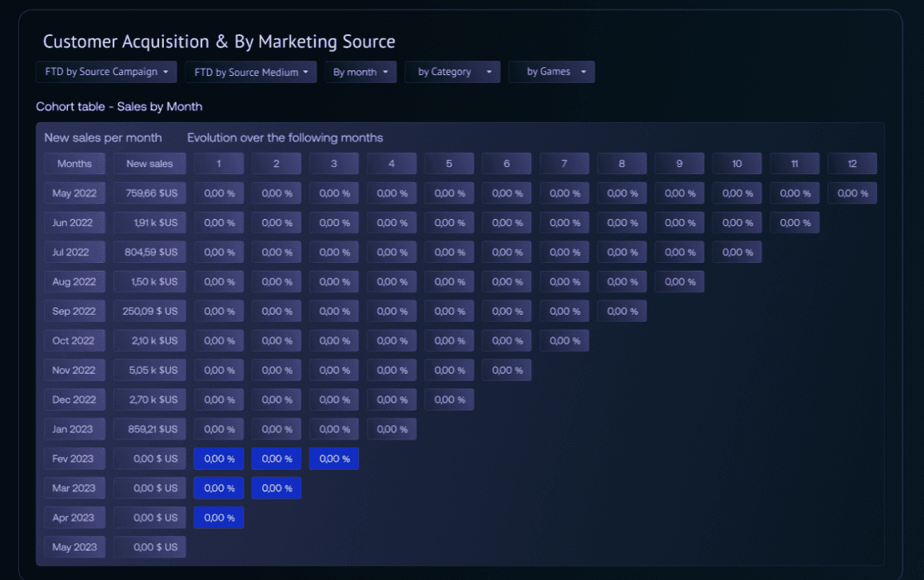Click the Months column header
The image size is (924, 580).
click(x=75, y=164)
